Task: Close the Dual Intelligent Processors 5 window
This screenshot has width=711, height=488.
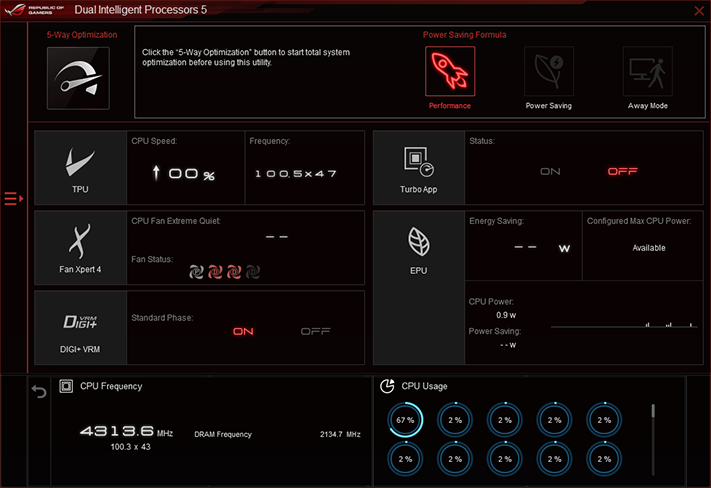Action: click(699, 10)
